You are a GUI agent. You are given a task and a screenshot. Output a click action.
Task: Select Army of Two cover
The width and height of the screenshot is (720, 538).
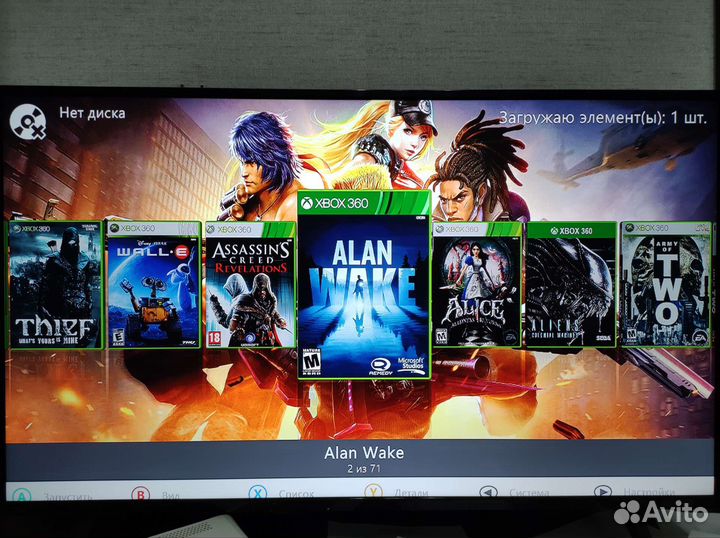point(666,285)
